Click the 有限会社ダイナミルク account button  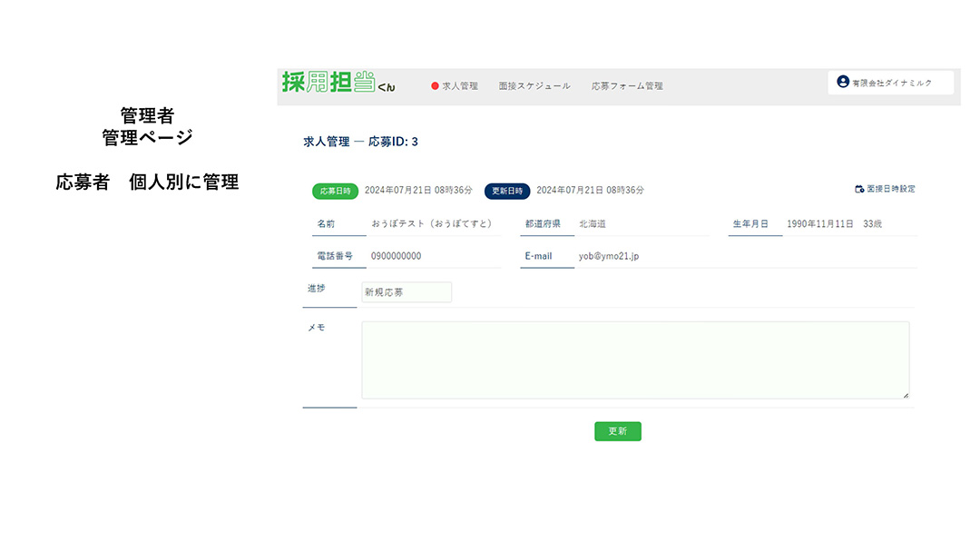click(889, 82)
